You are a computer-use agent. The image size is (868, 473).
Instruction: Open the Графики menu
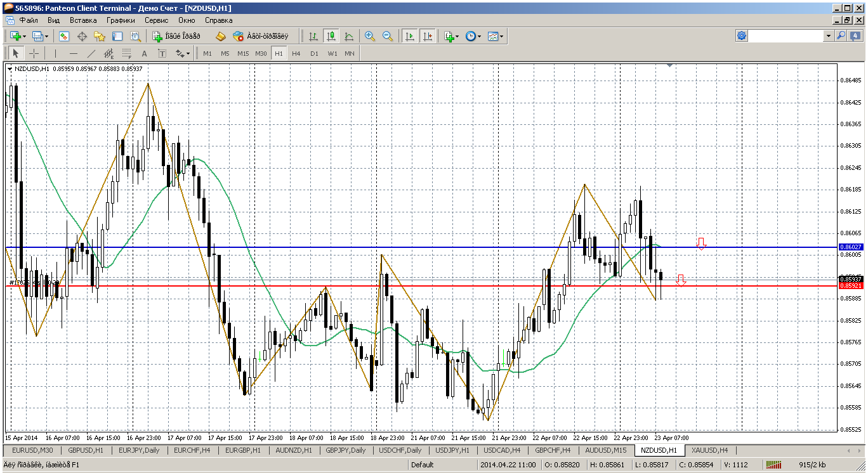click(x=121, y=20)
